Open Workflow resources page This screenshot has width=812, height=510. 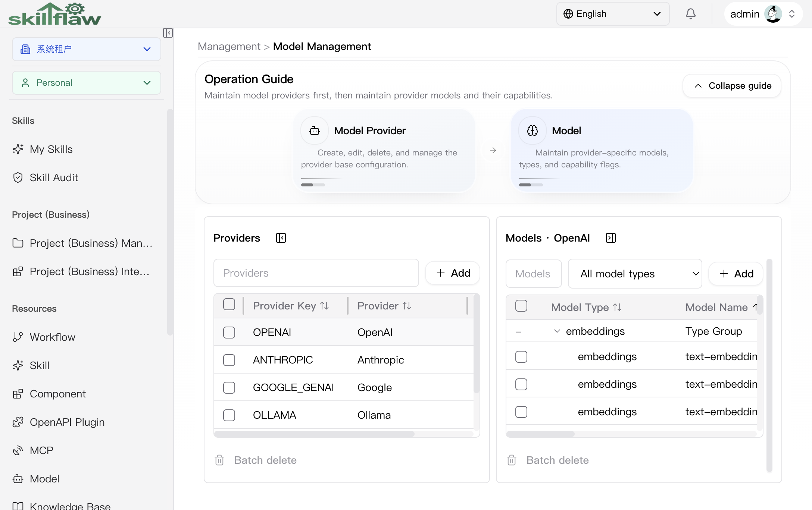(x=53, y=337)
